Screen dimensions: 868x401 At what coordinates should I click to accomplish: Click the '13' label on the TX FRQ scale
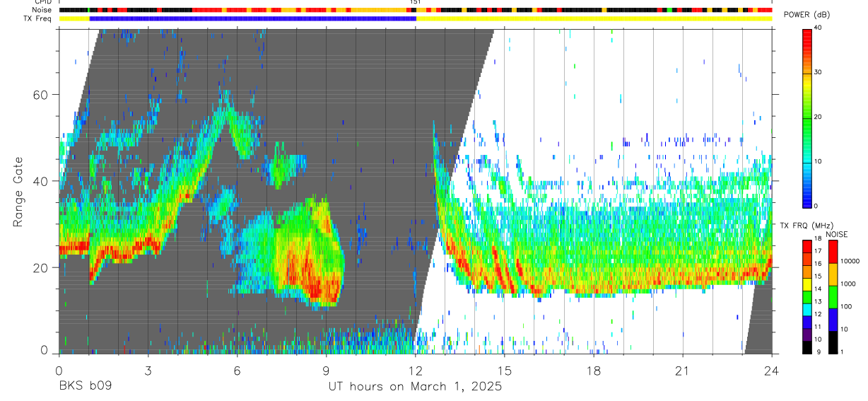tap(819, 302)
